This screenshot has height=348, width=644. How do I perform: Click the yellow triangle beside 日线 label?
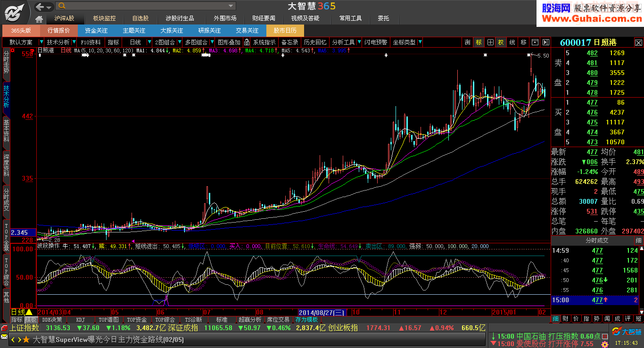pyautogui.click(x=29, y=312)
